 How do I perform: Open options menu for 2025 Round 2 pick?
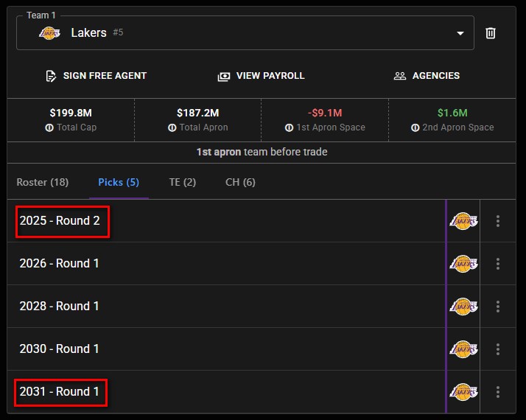(499, 221)
